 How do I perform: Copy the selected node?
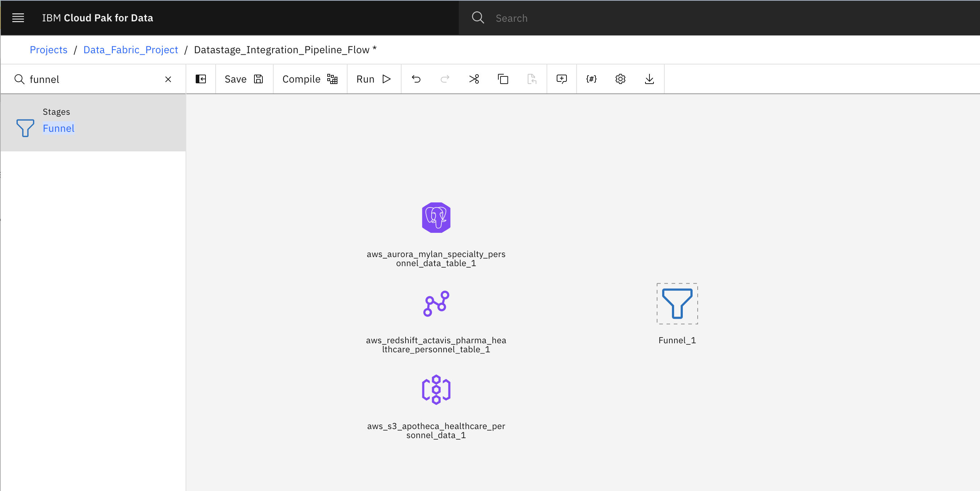503,79
